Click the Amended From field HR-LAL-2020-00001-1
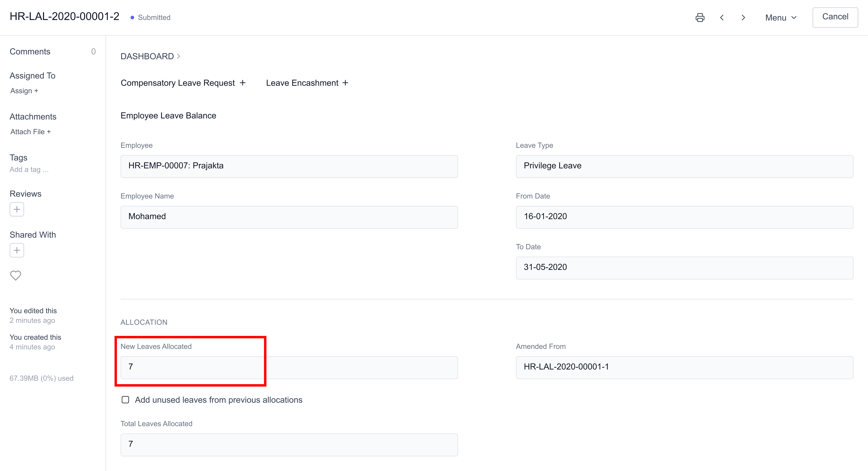 (x=684, y=367)
